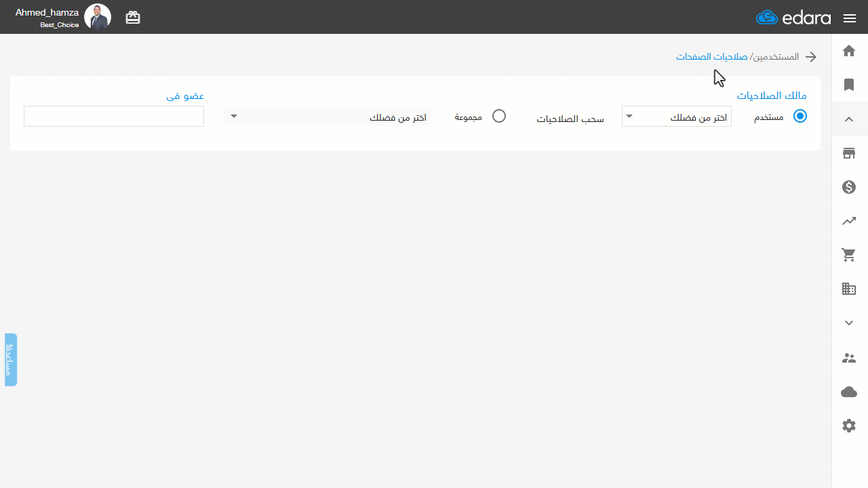The height and width of the screenshot is (488, 868).
Task: Open the settings gear icon
Action: pyautogui.click(x=849, y=426)
